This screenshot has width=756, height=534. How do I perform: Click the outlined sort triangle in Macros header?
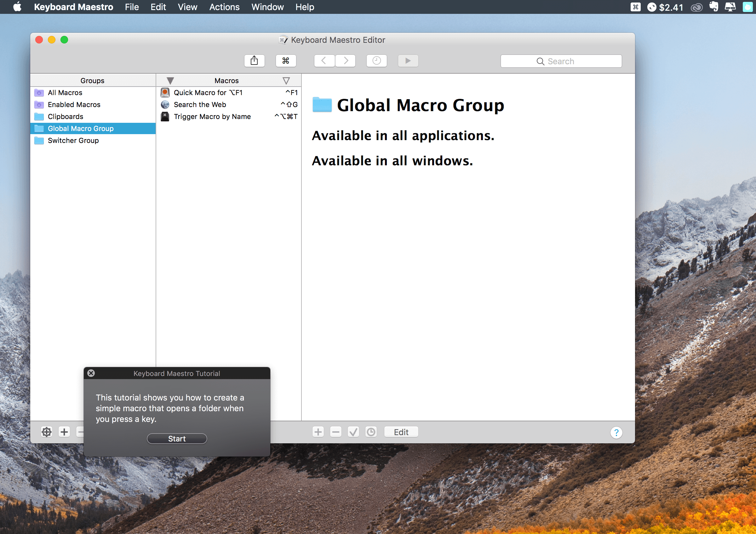pyautogui.click(x=286, y=81)
